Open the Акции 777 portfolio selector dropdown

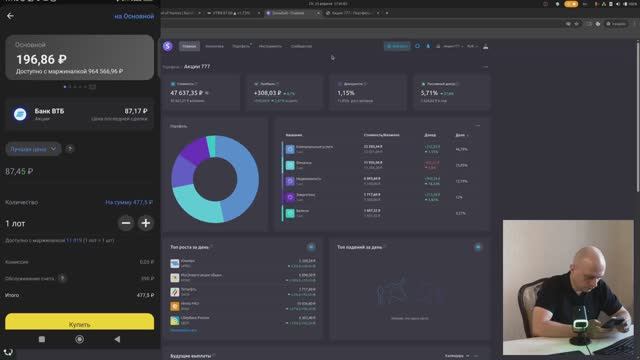(449, 47)
